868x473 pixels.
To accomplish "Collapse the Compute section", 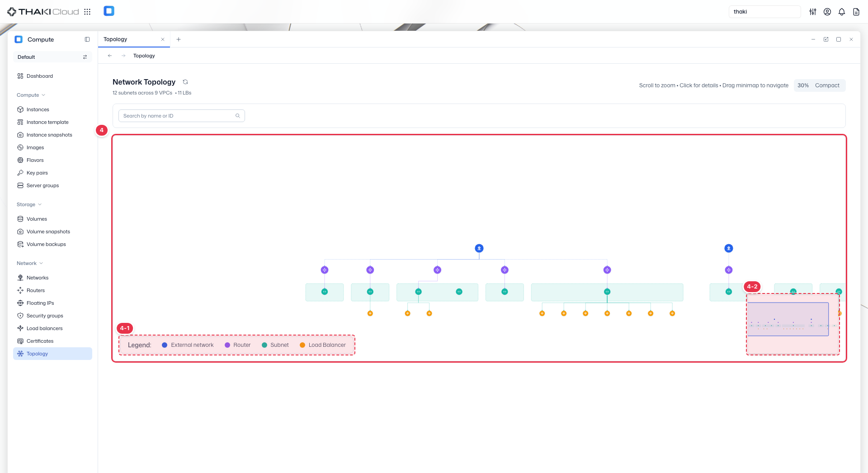I will click(x=31, y=95).
